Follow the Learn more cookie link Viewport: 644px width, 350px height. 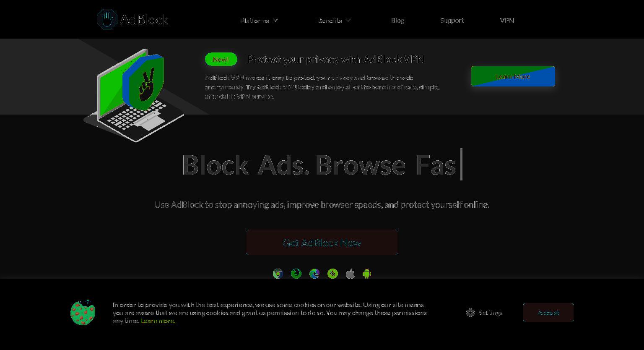(158, 321)
